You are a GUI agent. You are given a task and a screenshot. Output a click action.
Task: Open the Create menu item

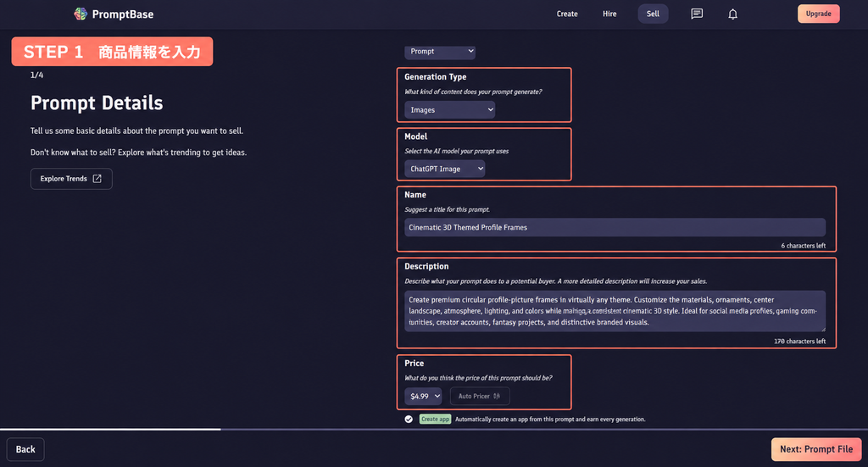[x=567, y=14]
